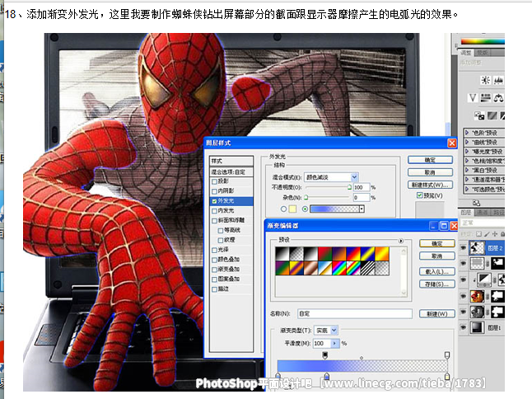Screen dimensions: 532x399
Task: Select the black opacity stop above gradient bar
Action: pyautogui.click(x=324, y=355)
